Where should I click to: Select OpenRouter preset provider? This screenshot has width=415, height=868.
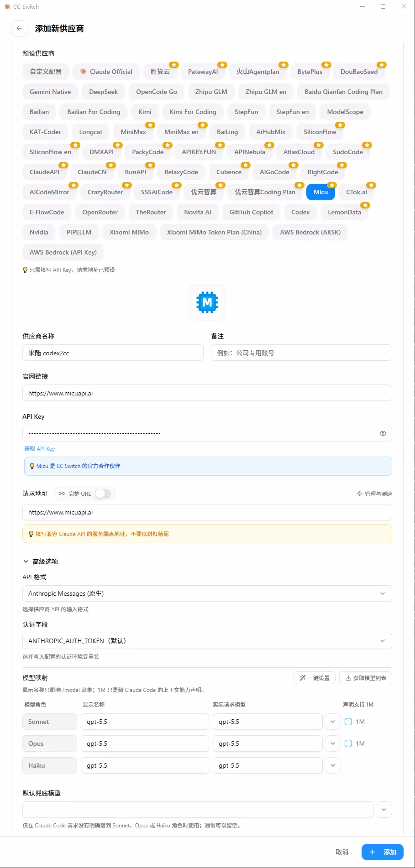[x=100, y=212]
